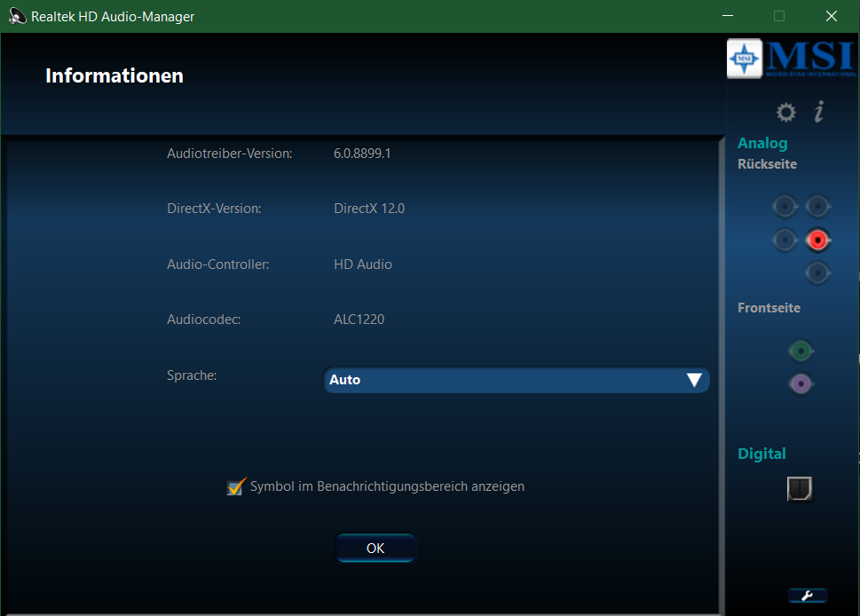Image resolution: width=860 pixels, height=616 pixels.
Task: Click the DirectX-Version label
Action: point(214,209)
